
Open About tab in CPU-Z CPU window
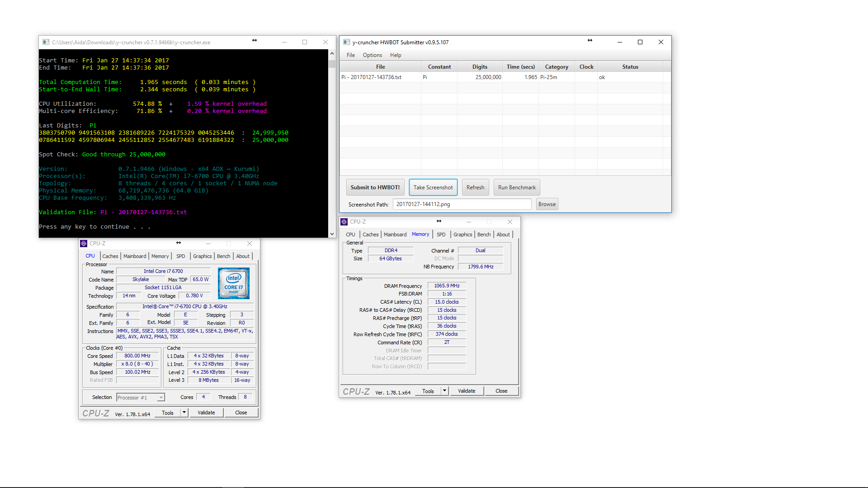(x=243, y=256)
